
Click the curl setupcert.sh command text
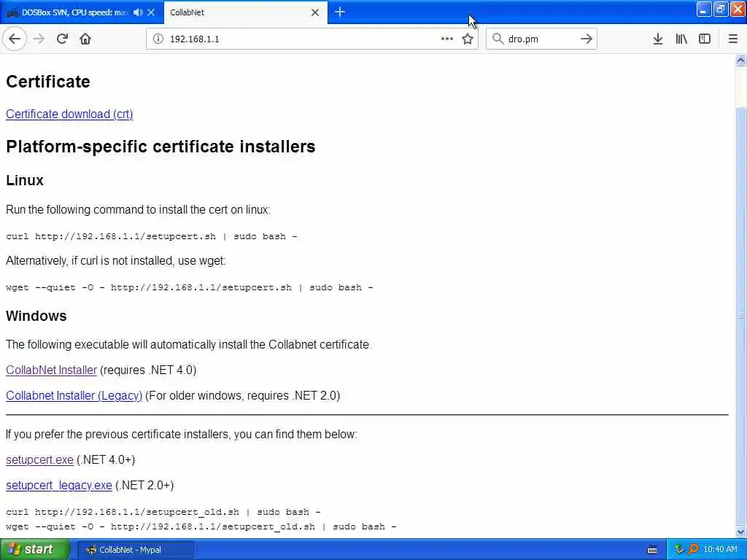click(x=152, y=236)
